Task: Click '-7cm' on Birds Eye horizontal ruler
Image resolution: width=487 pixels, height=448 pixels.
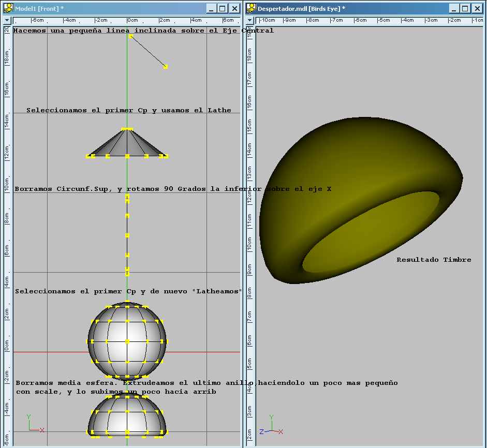Action: (x=337, y=20)
